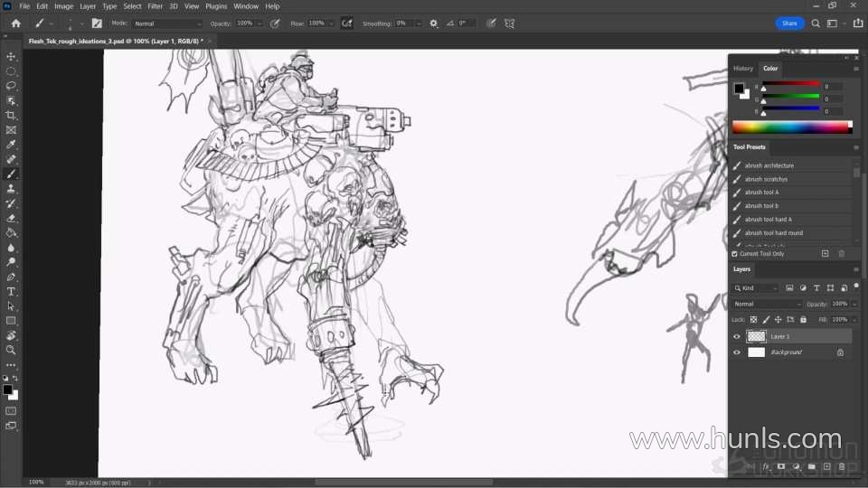Open the Kind filter dropdown in Layers
The width and height of the screenshot is (868, 488).
coord(756,288)
